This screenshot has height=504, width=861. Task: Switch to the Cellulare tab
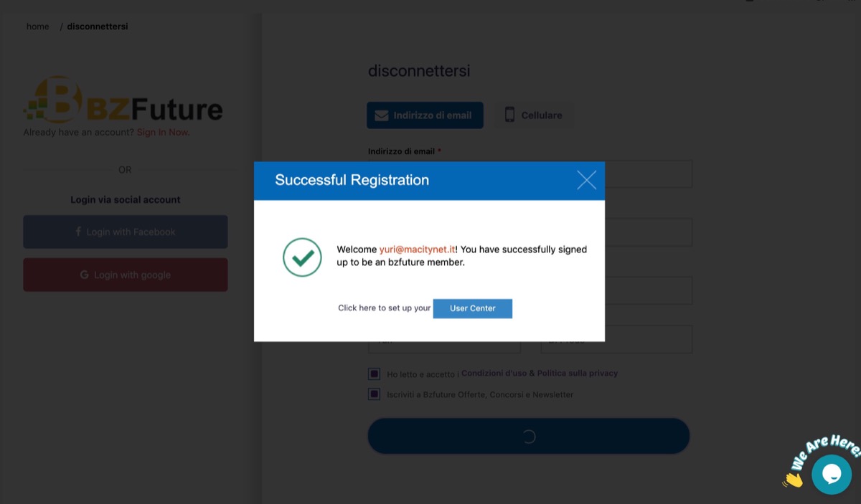coord(533,115)
